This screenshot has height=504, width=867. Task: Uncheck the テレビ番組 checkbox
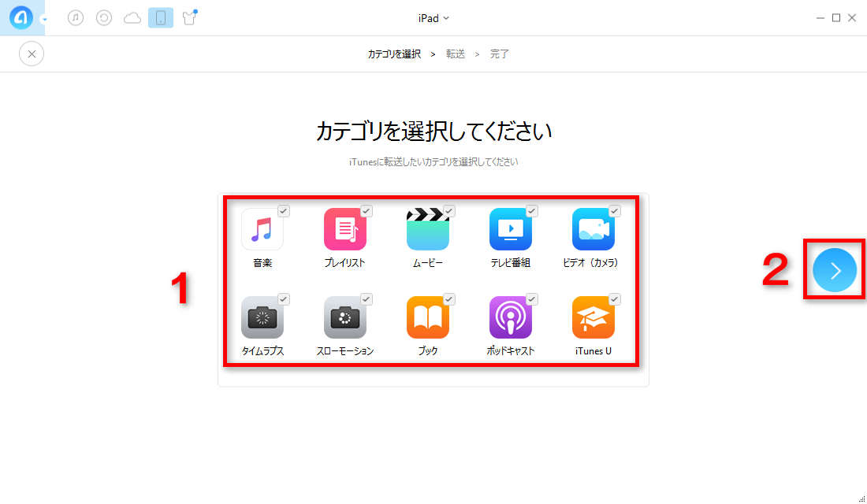pos(532,211)
